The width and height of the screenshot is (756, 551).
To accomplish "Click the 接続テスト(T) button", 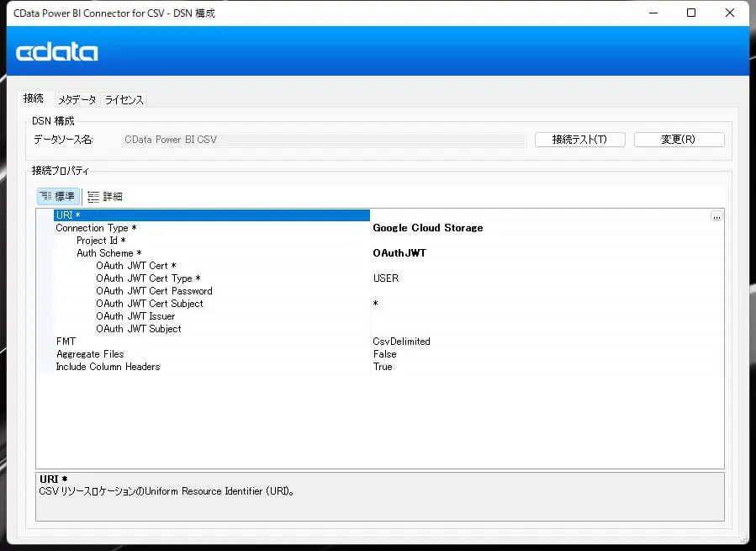I will click(x=579, y=140).
